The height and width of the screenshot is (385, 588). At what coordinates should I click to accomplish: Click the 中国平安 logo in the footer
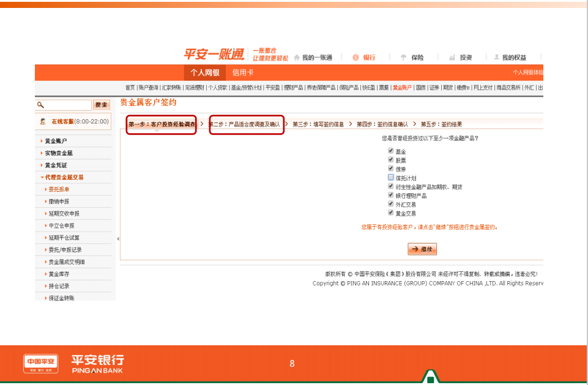pyautogui.click(x=41, y=364)
